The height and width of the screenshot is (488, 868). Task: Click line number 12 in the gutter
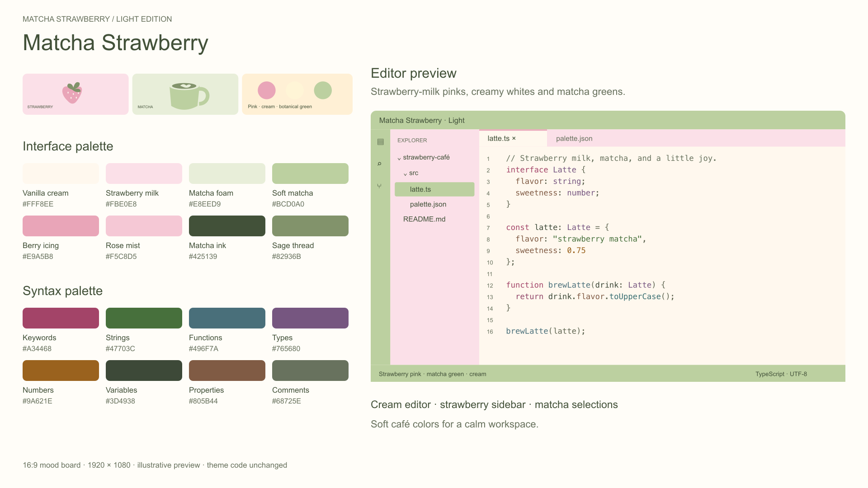coord(490,286)
